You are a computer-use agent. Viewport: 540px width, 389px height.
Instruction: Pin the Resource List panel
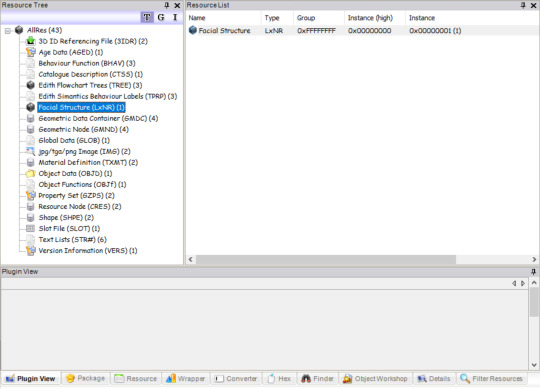(523, 5)
